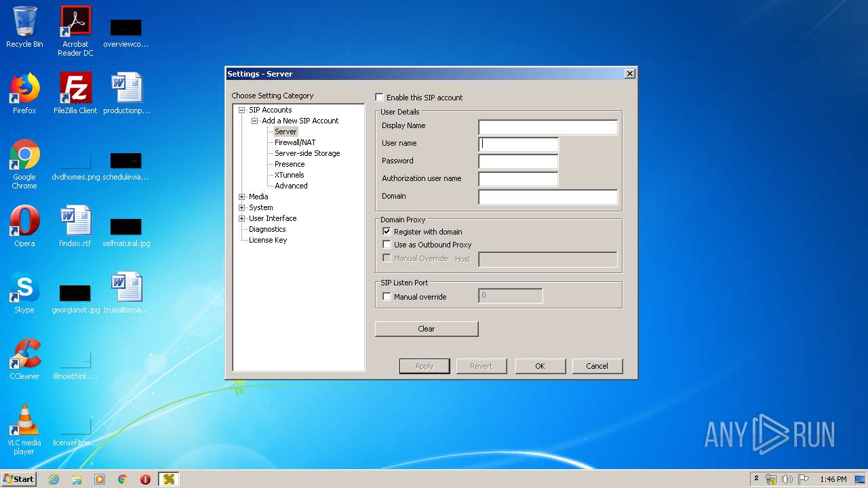Check SIP Listen Port Manual override
The image size is (868, 488).
[x=387, y=297]
